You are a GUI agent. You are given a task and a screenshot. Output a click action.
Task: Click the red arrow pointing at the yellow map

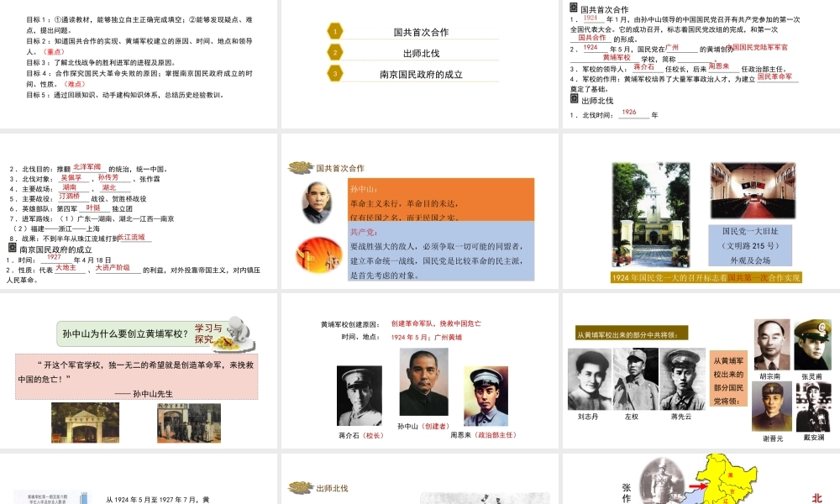click(698, 486)
